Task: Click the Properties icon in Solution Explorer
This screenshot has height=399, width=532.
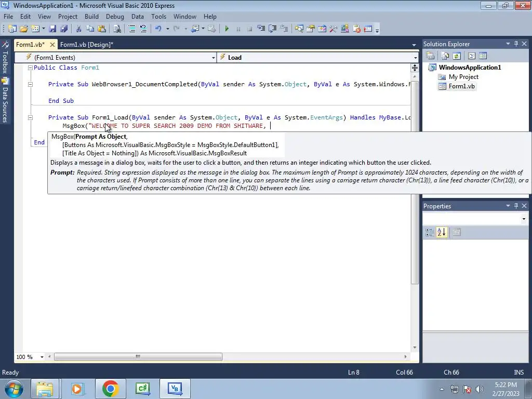Action: pos(430,56)
